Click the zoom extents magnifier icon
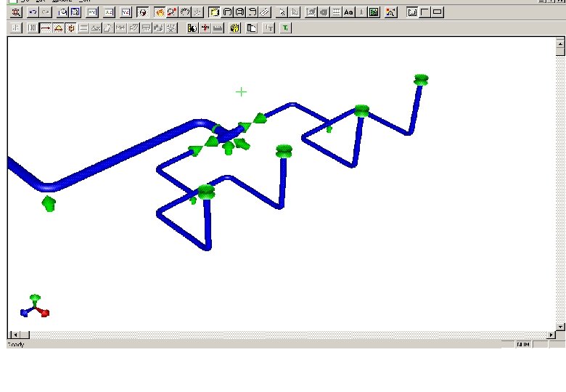This screenshot has width=566, height=392. [16, 12]
